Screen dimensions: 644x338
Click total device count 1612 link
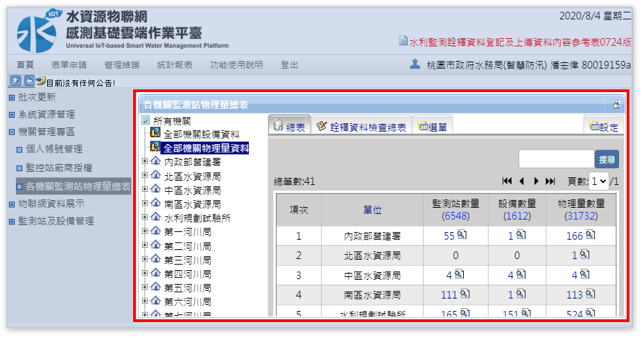coord(517,216)
